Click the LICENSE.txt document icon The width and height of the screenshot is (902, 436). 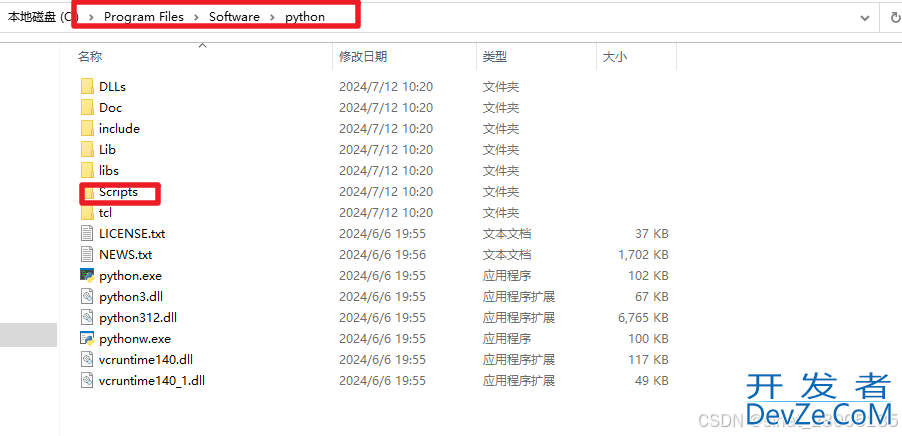click(x=87, y=234)
